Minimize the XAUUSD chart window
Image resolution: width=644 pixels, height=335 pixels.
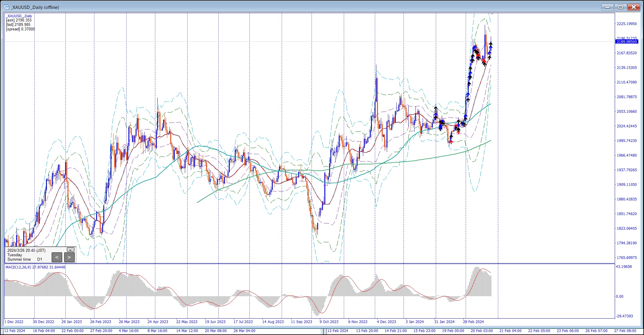pyautogui.click(x=608, y=7)
